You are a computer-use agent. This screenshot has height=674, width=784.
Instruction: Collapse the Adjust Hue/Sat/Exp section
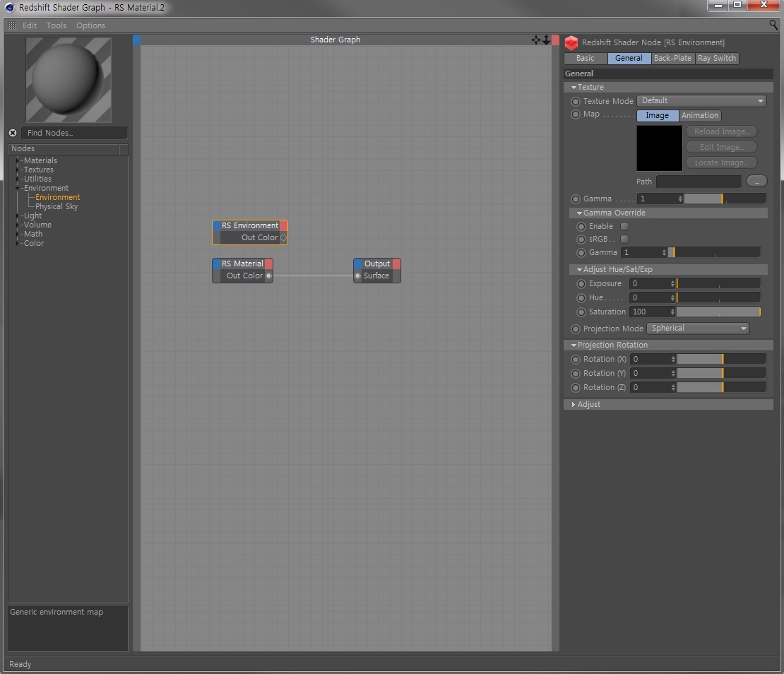point(579,270)
